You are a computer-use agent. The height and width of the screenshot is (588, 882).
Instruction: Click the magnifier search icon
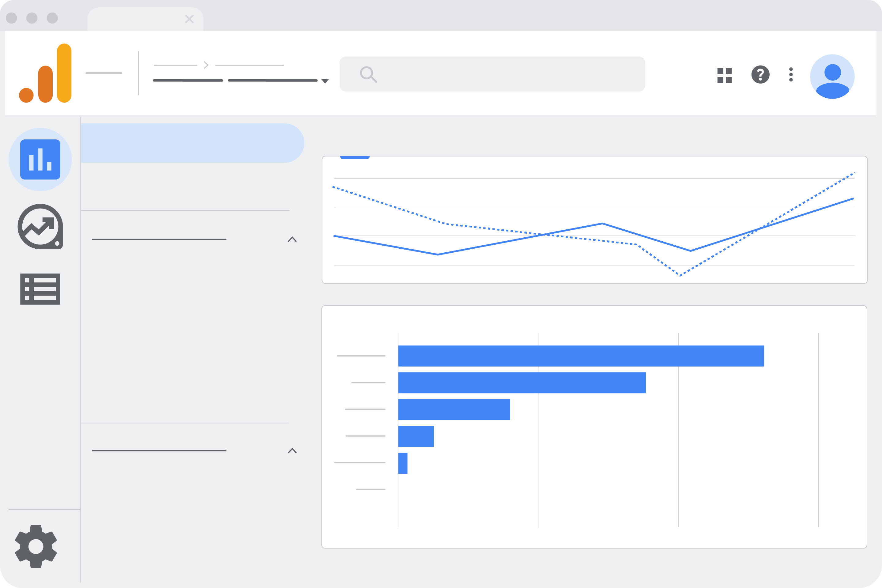[368, 74]
